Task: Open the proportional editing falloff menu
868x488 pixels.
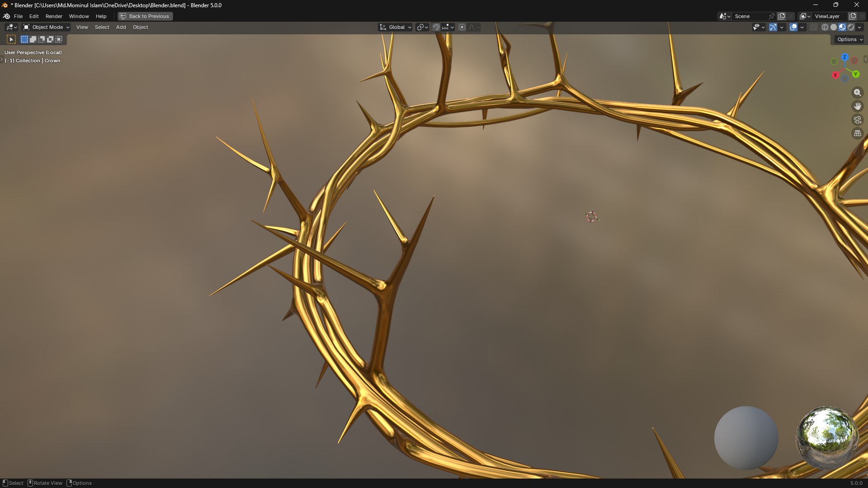Action: pyautogui.click(x=474, y=27)
